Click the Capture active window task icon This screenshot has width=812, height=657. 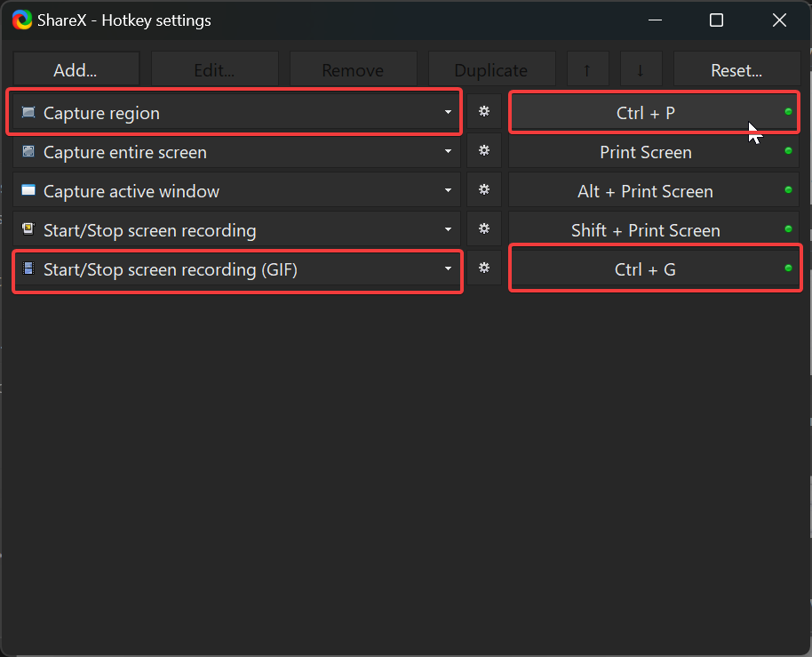pos(28,190)
